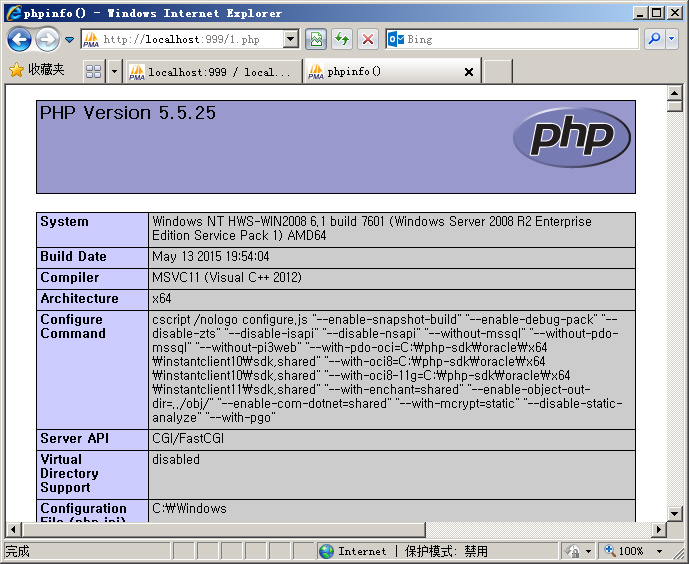Click the Server API row label
Viewport: 689px width, 564px height.
[x=74, y=438]
